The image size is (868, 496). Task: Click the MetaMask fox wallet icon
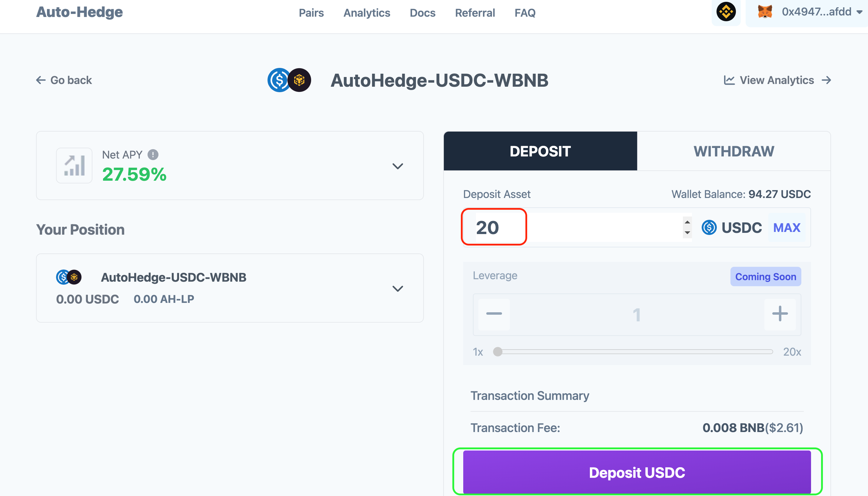pyautogui.click(x=764, y=12)
